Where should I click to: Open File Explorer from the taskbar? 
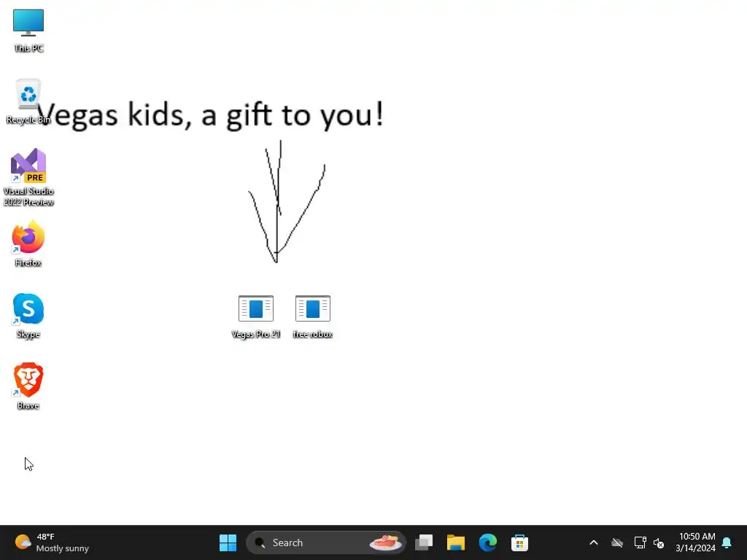[x=455, y=542]
